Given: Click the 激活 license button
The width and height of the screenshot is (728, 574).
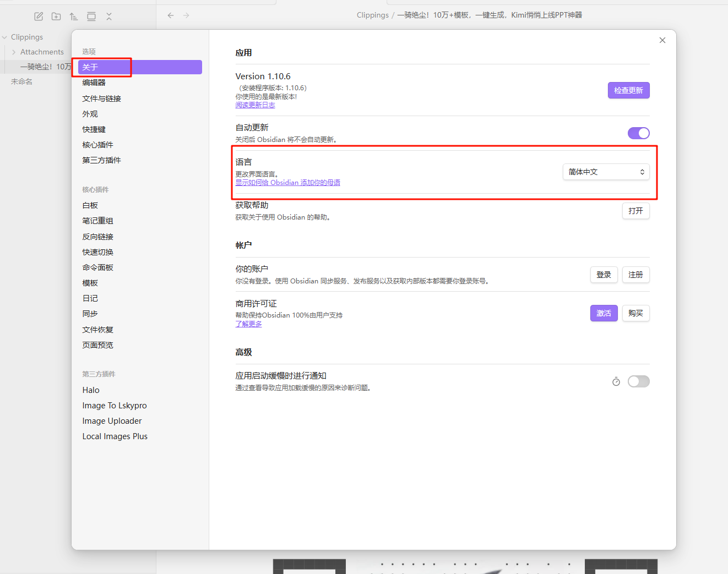Looking at the screenshot, I should 604,313.
